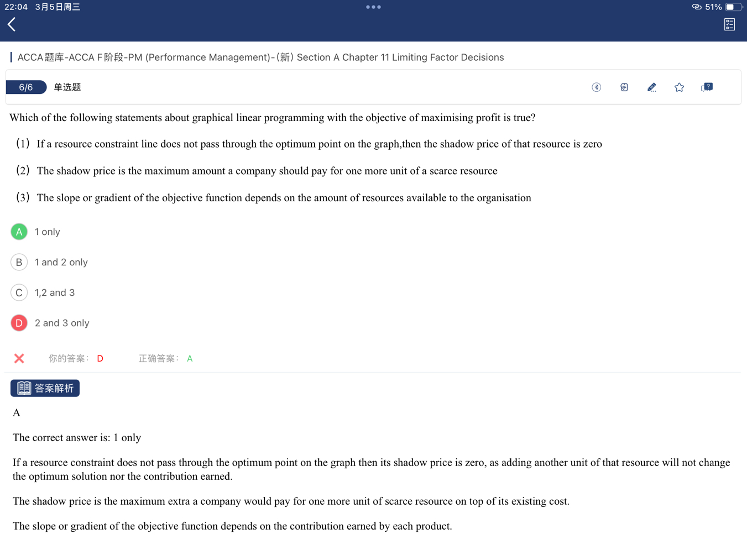Select option A radio circle
The height and width of the screenshot is (560, 747).
click(19, 232)
